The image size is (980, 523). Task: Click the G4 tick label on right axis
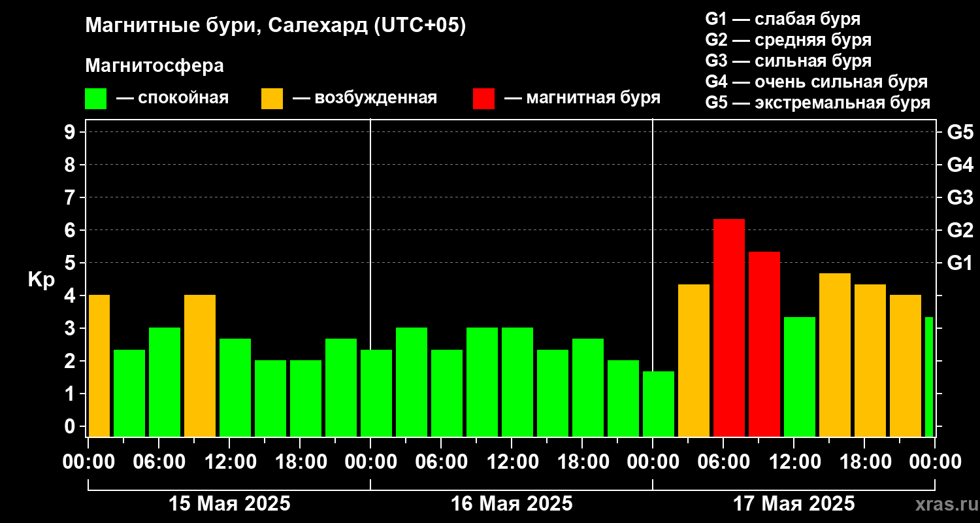point(960,165)
